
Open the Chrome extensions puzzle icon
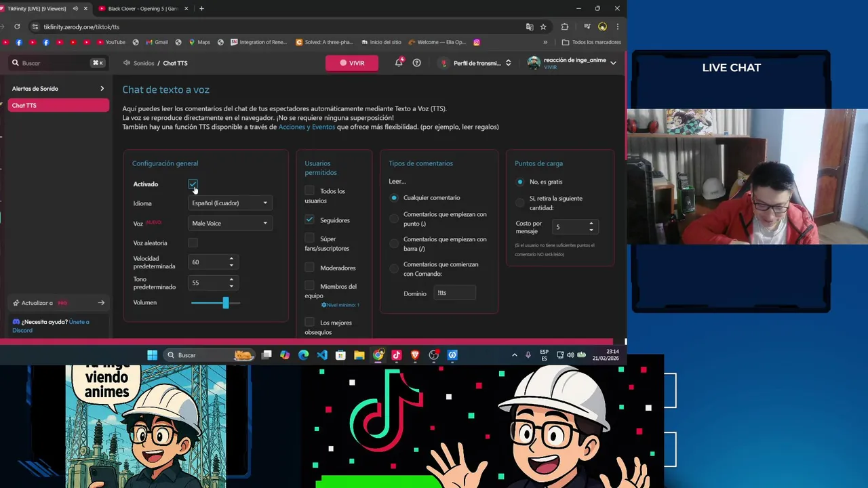point(564,27)
